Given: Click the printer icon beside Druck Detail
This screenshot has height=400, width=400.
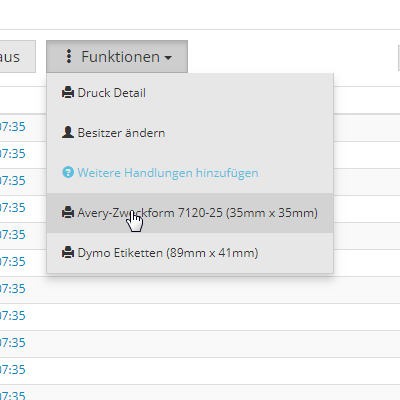Looking at the screenshot, I should [x=68, y=92].
